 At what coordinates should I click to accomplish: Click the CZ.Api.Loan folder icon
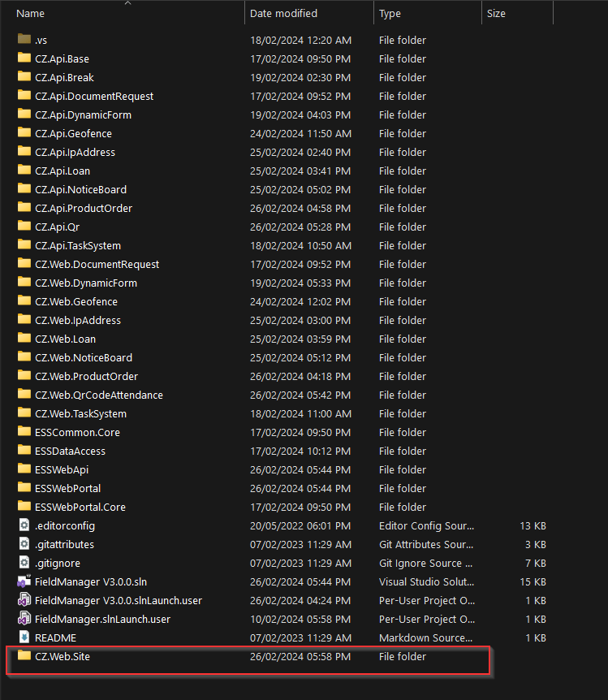pyautogui.click(x=24, y=170)
